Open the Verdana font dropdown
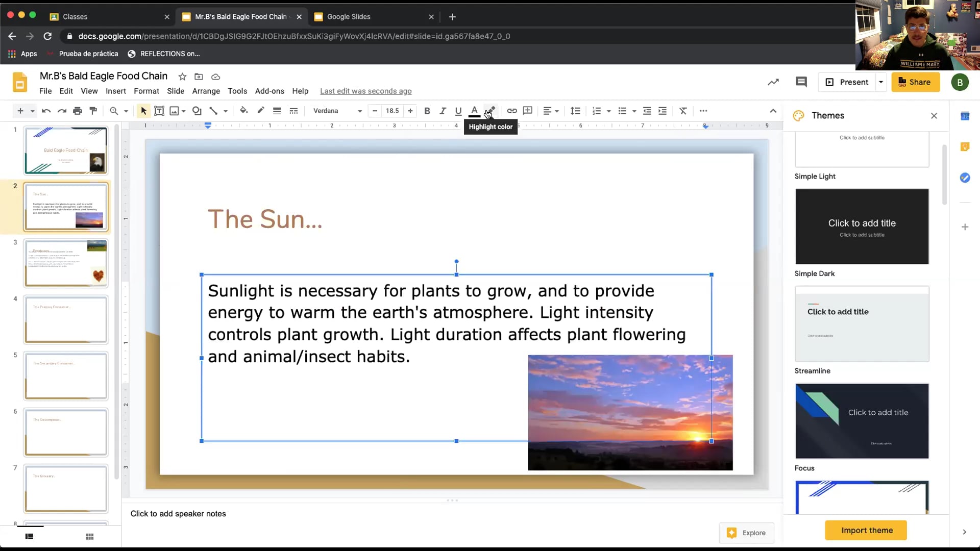This screenshot has width=980, height=551. (x=336, y=111)
